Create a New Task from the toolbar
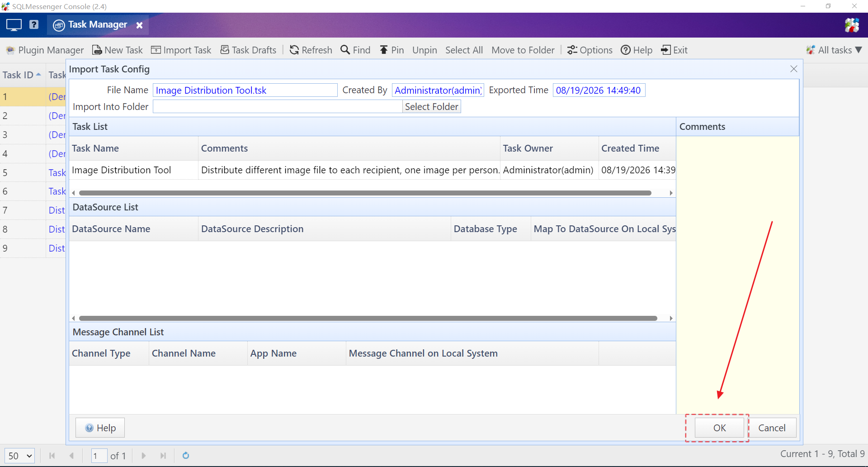868x467 pixels. click(x=118, y=50)
